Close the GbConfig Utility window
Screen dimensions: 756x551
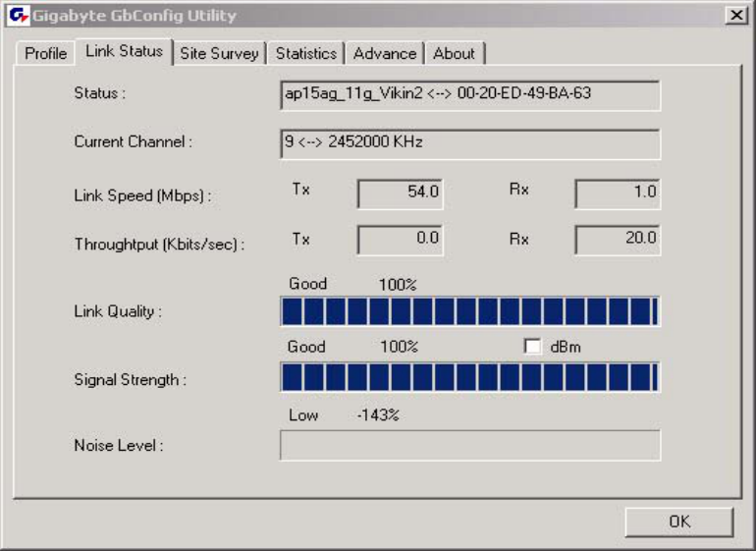pyautogui.click(x=736, y=16)
